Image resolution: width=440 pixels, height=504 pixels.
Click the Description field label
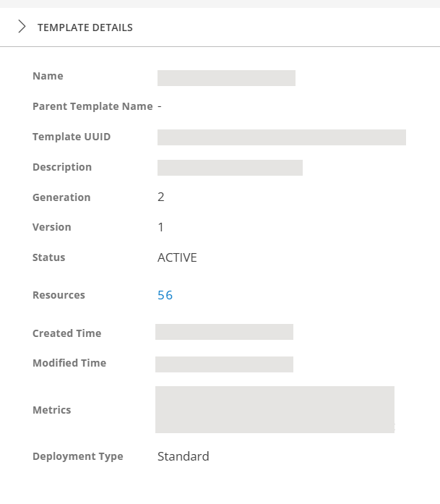(x=62, y=167)
